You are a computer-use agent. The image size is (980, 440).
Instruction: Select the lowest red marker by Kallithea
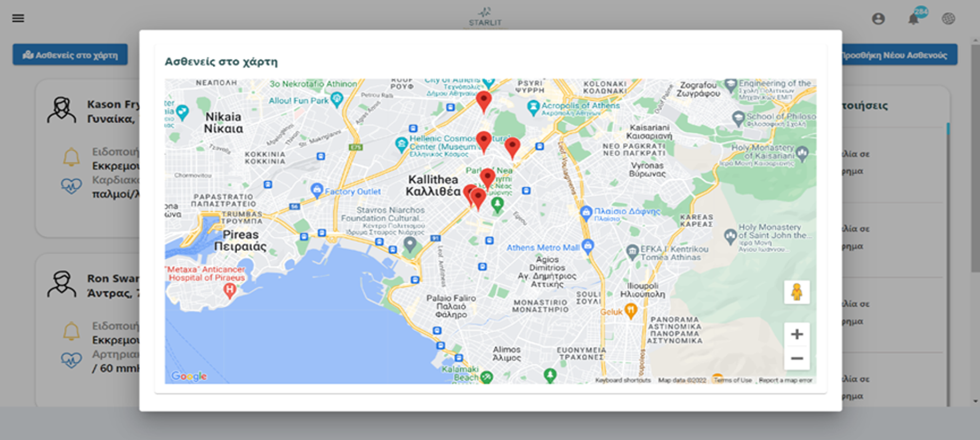[478, 199]
